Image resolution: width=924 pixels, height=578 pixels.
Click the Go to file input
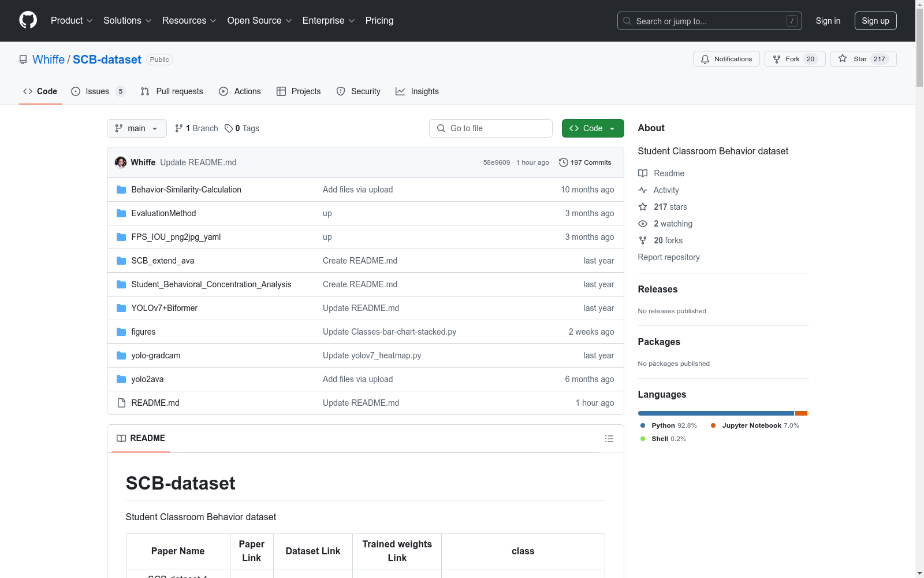click(x=491, y=128)
